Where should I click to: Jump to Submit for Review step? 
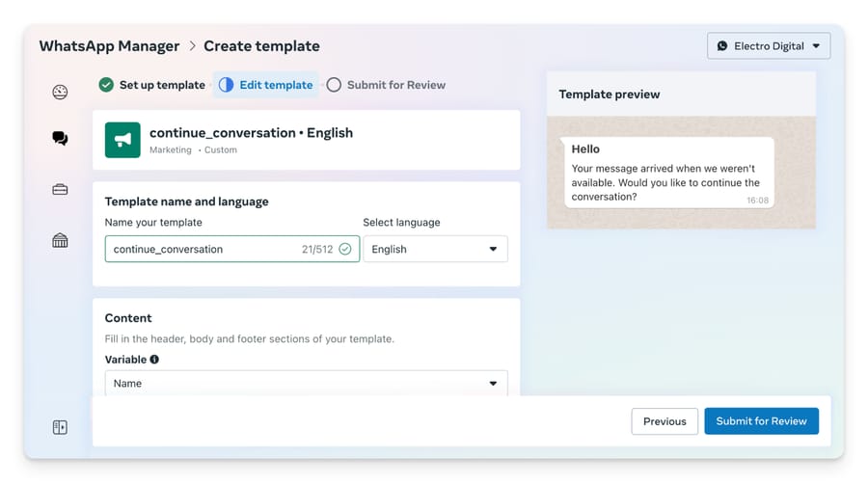[386, 85]
